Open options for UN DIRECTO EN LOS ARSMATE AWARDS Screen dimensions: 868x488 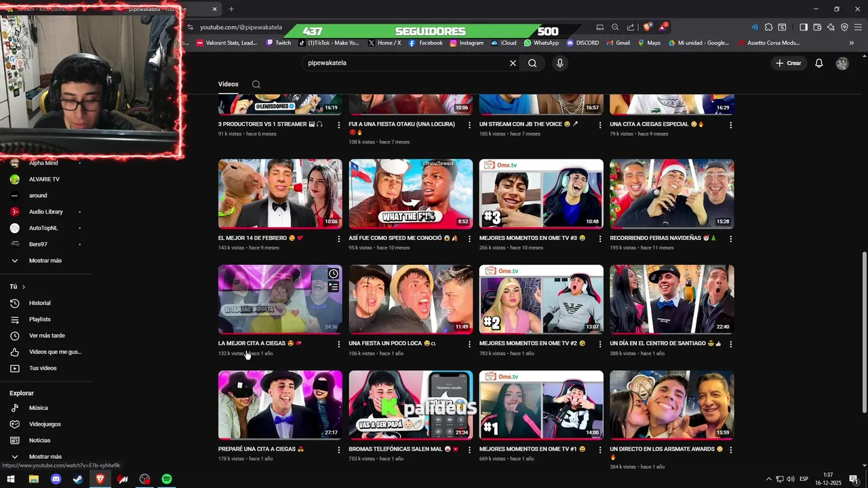coord(730,449)
